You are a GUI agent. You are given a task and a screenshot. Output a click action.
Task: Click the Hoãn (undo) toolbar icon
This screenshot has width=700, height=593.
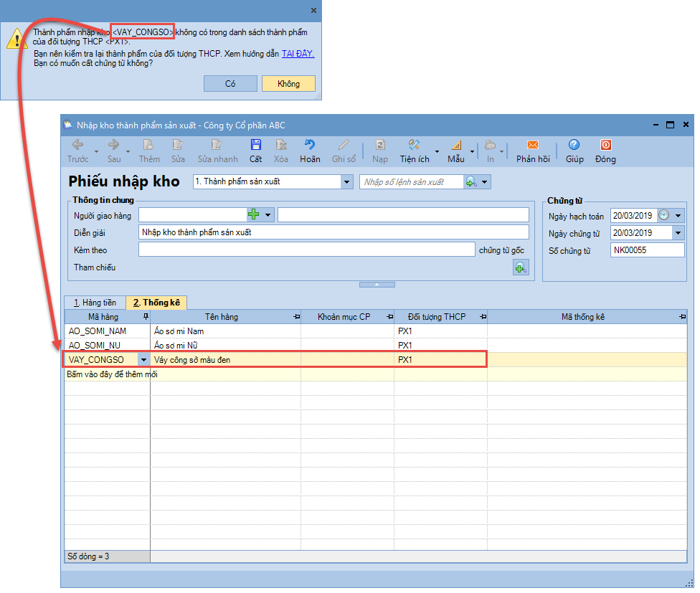(x=310, y=146)
